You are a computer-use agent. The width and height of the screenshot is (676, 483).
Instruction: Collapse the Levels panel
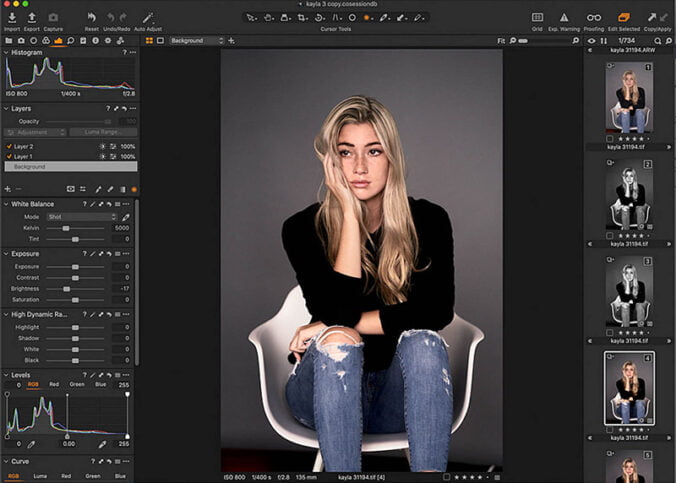pyautogui.click(x=6, y=375)
